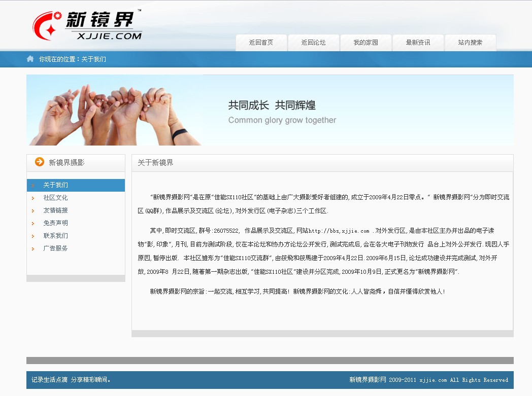Switch to 最新资讯 in the top menu
This screenshot has height=396, width=532.
coord(418,43)
